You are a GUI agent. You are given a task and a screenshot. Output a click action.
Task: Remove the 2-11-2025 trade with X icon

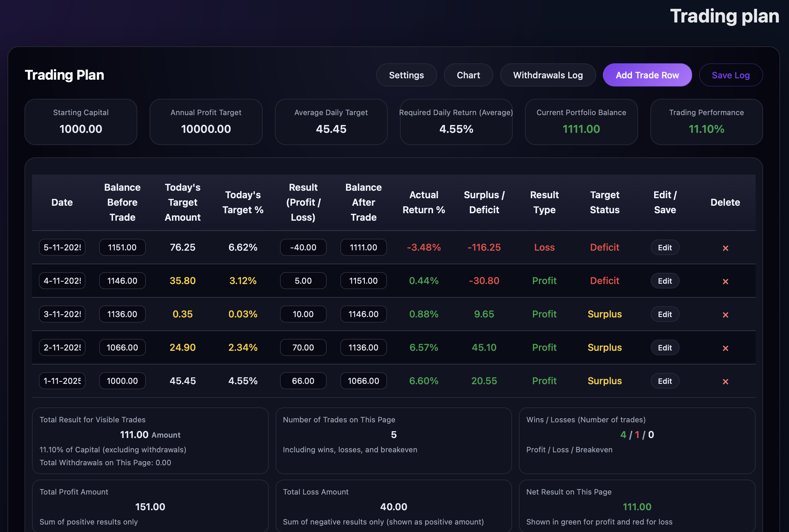pos(725,348)
